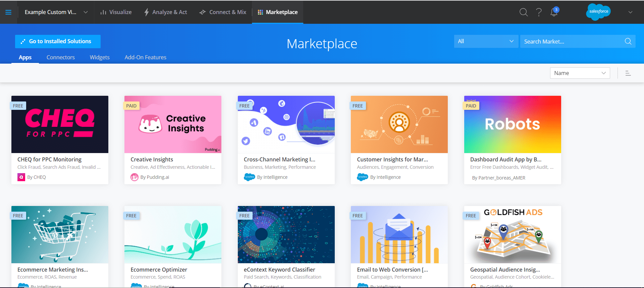Open Dashboard Audit App by B... title
The height and width of the screenshot is (288, 644).
tap(506, 159)
